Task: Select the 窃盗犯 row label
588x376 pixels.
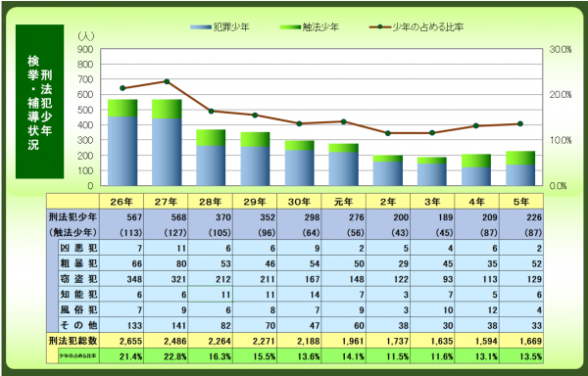Action: (78, 279)
